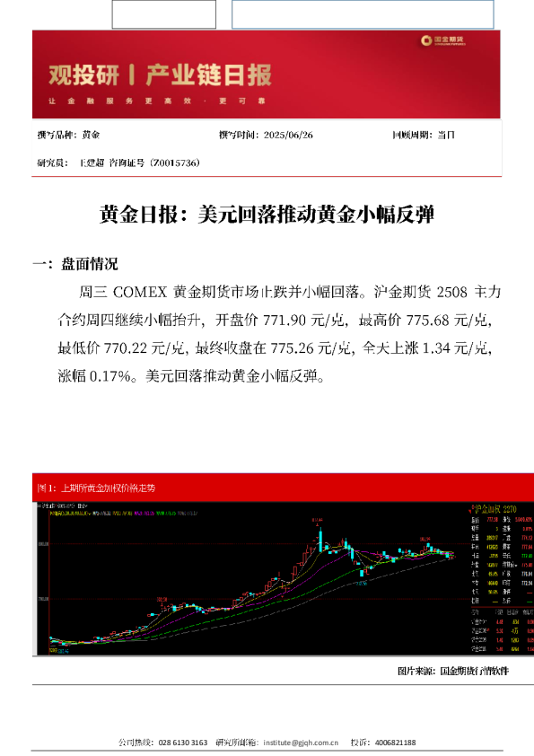Viewport: 534px width, 756px height.
Task: Click the words COMEX 黄金期货市场
Action: click(x=186, y=292)
